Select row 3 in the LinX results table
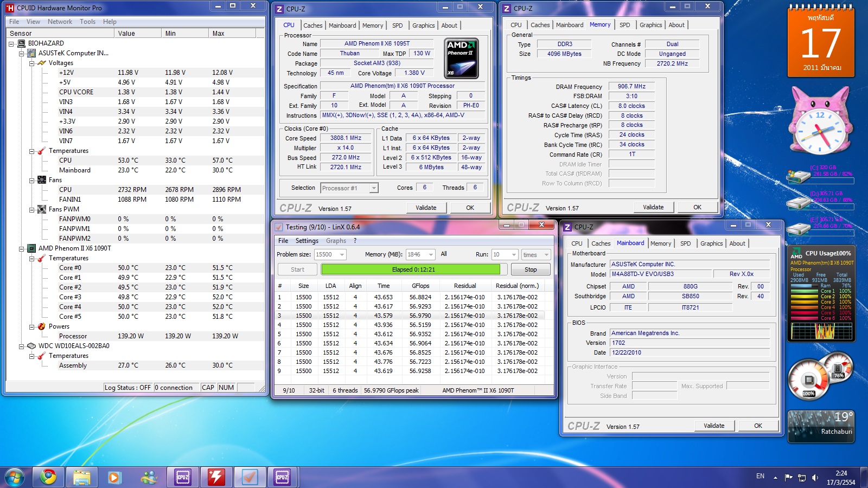 pos(410,316)
